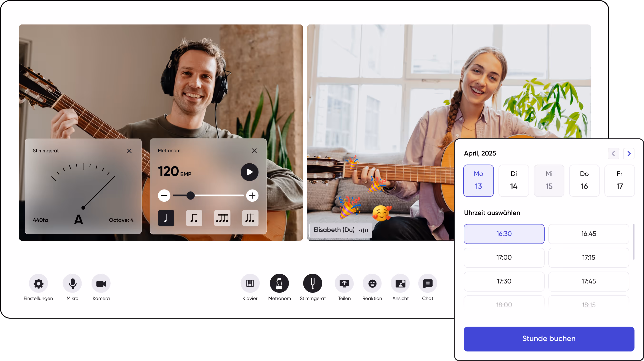
Task: Open the Chat panel
Action: tap(428, 283)
